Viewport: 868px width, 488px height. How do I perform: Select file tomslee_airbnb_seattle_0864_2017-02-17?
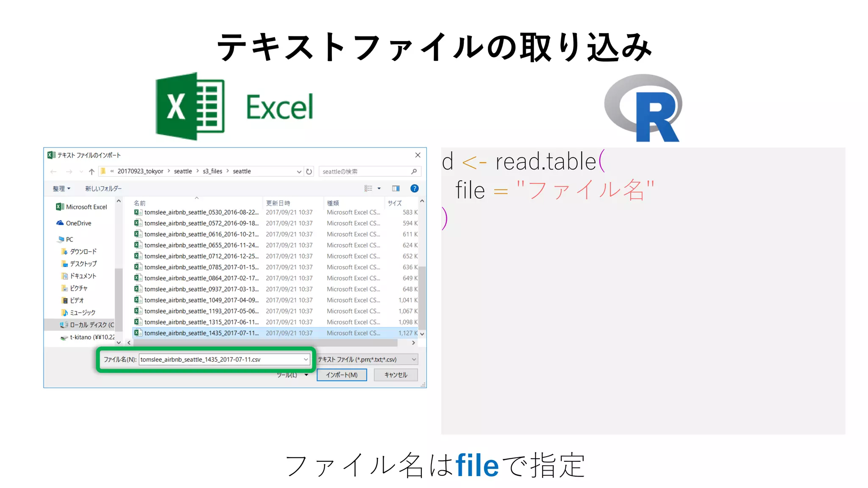[275, 278]
